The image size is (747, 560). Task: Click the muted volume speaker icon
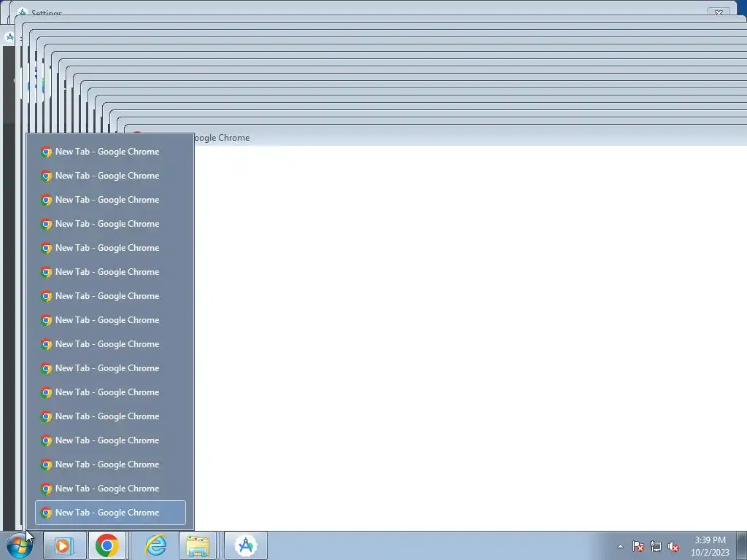(x=673, y=546)
